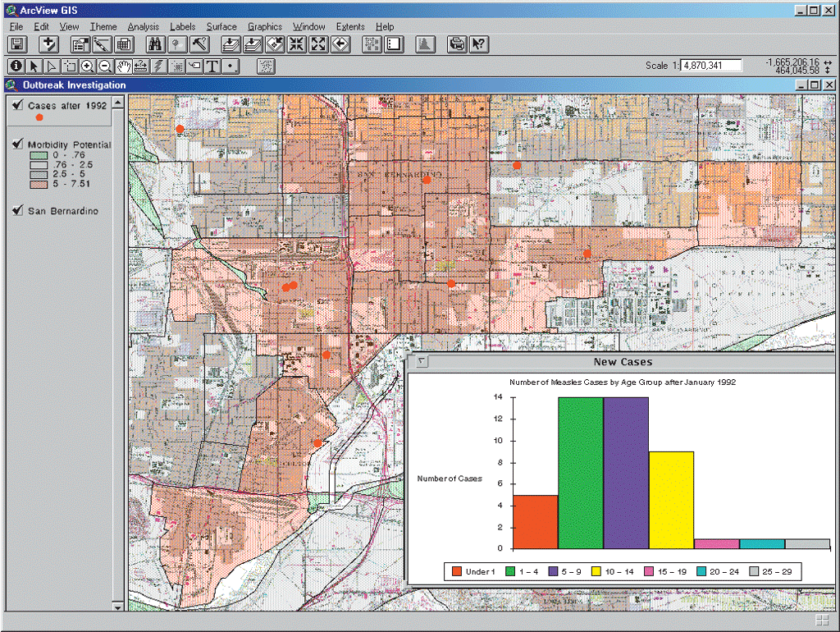Screen dimensions: 840x632
Task: Click the New Cases chart title bar
Action: click(x=623, y=362)
